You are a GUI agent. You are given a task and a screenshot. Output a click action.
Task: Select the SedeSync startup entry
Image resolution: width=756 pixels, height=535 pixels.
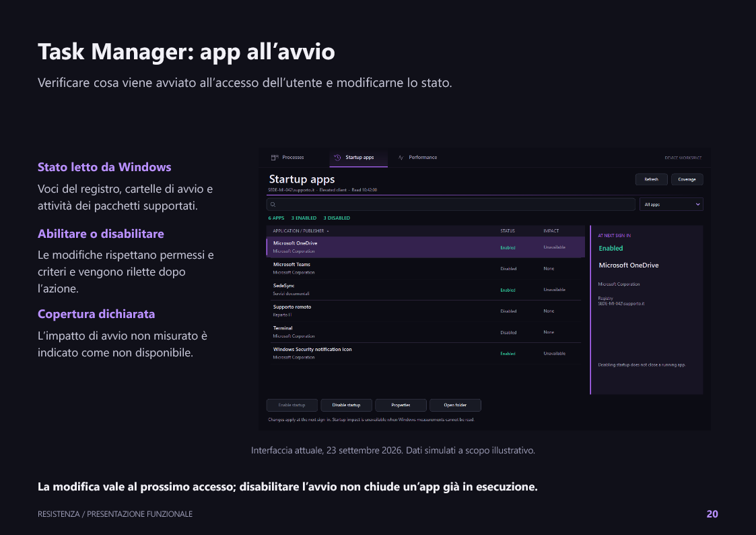425,290
